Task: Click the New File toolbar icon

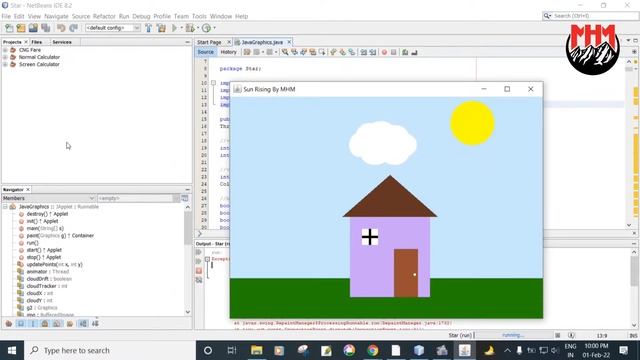Action: click(x=9, y=28)
